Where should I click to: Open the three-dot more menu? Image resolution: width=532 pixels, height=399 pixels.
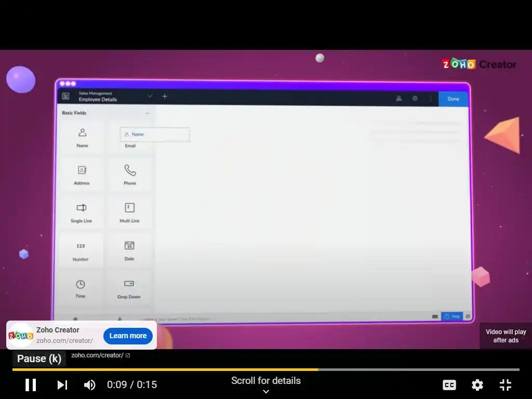pyautogui.click(x=431, y=98)
